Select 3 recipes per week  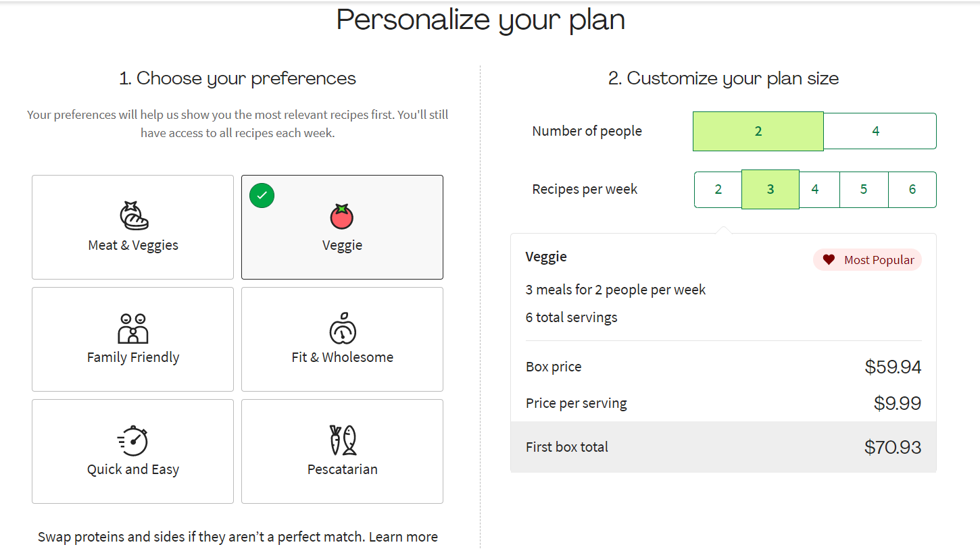coord(770,190)
